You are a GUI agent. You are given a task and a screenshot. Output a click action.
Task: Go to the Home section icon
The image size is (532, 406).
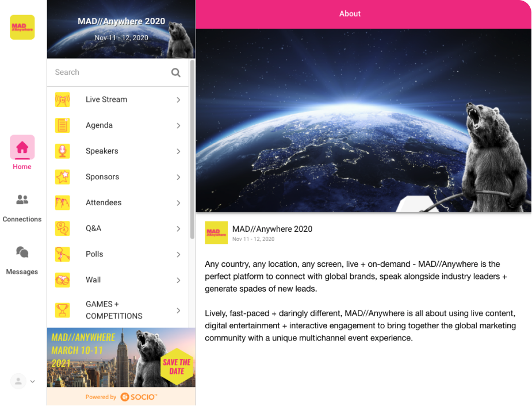pyautogui.click(x=22, y=147)
